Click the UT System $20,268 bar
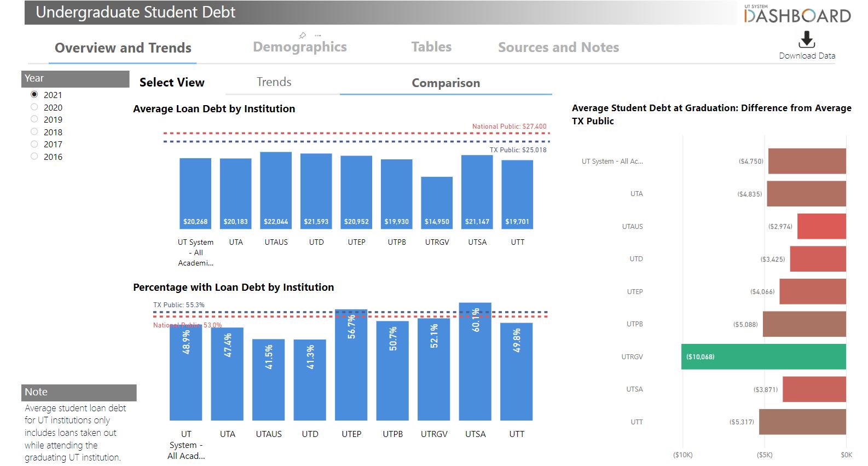This screenshot has width=868, height=466. [195, 193]
